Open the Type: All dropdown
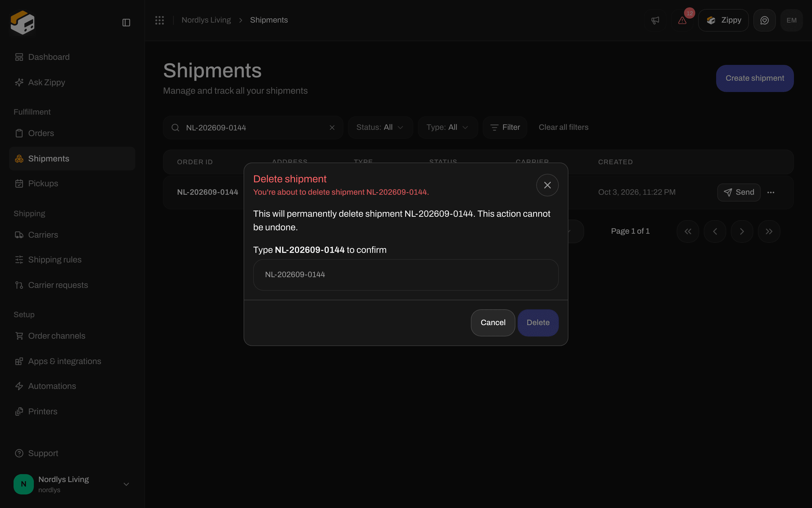The width and height of the screenshot is (812, 508). [448, 127]
